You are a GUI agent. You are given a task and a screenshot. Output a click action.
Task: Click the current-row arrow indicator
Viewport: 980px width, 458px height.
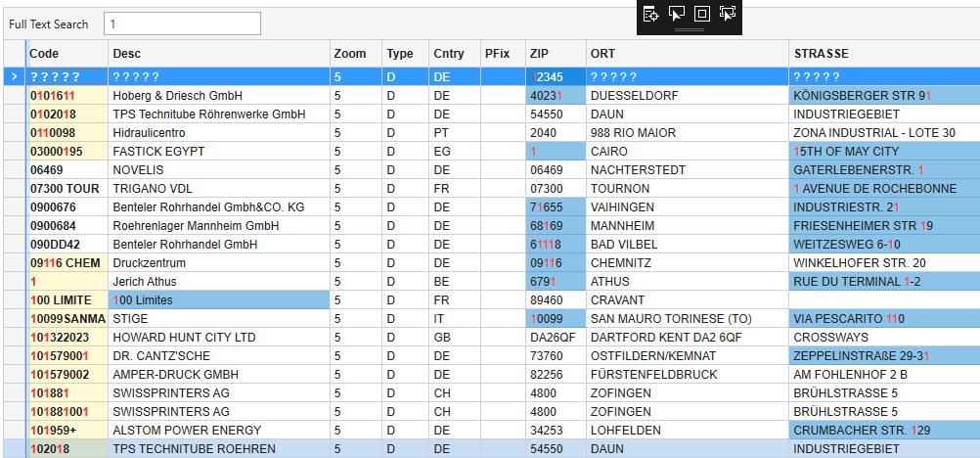click(15, 77)
